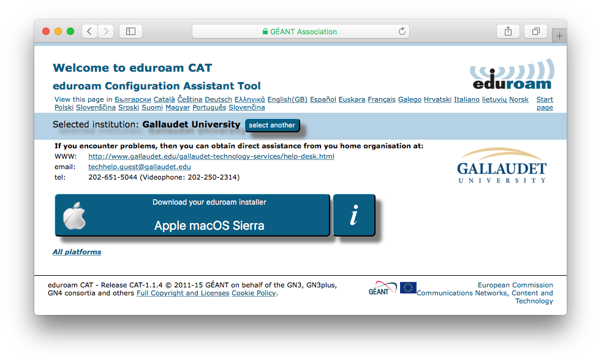Switch language to Srpski
Screen dimensions: 601x364
tap(129, 107)
